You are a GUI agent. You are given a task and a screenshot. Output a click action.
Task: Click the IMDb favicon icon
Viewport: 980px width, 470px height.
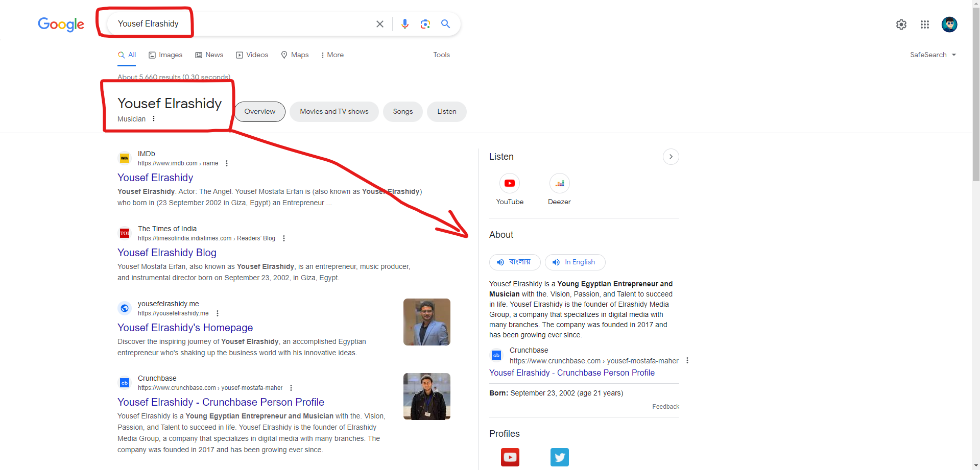125,158
